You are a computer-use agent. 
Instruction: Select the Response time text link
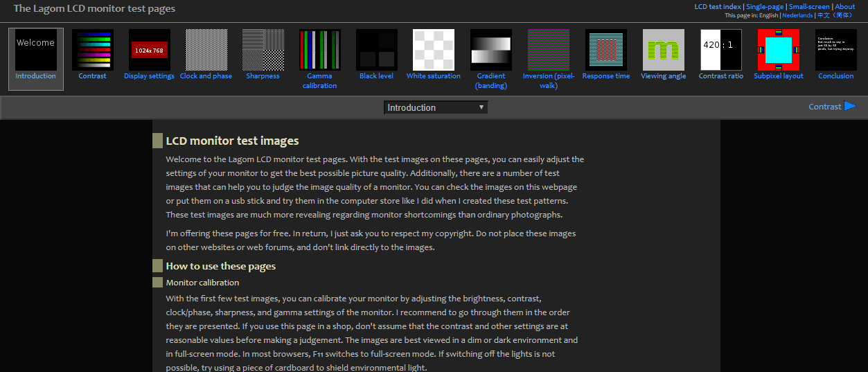[x=605, y=76]
